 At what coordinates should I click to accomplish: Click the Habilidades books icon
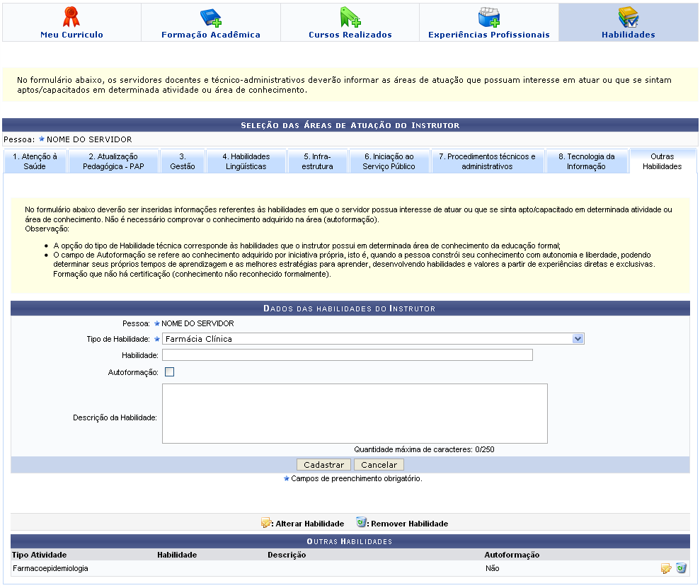(628, 18)
